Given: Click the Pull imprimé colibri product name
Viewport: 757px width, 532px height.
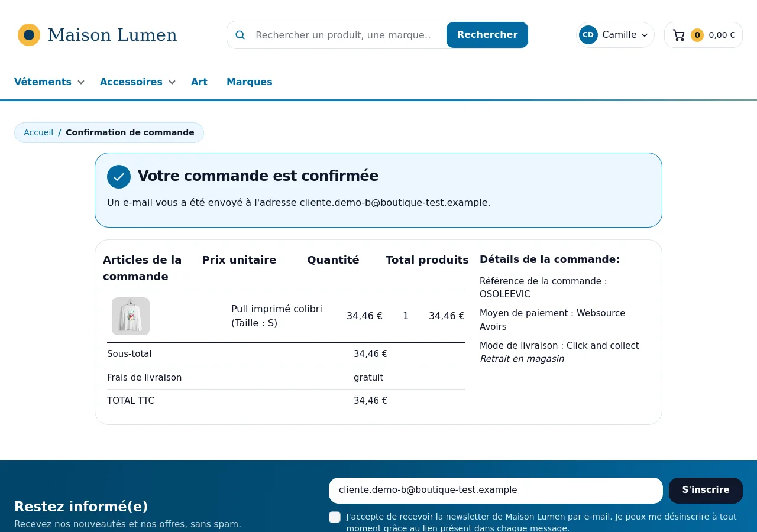Looking at the screenshot, I should [277, 316].
